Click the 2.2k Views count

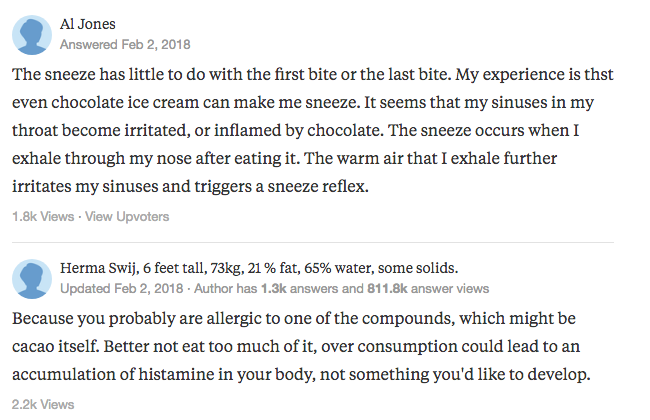click(x=42, y=404)
